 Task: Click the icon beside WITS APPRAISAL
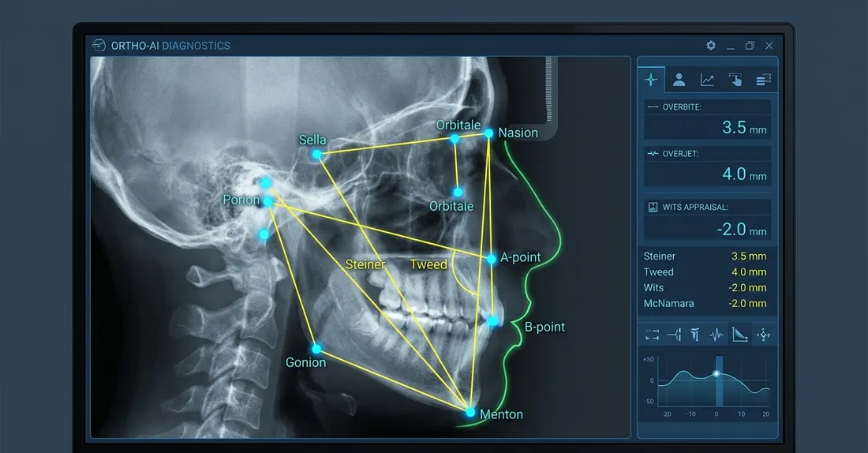tap(653, 207)
